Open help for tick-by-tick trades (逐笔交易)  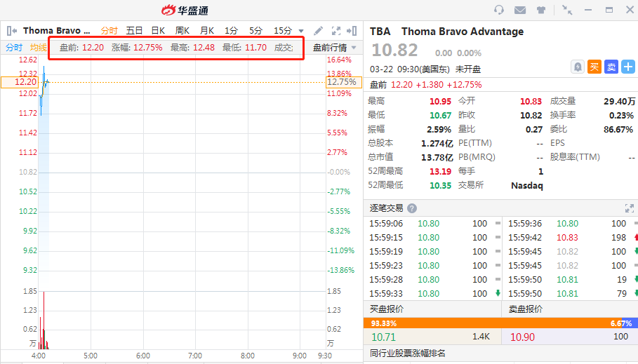click(x=412, y=208)
